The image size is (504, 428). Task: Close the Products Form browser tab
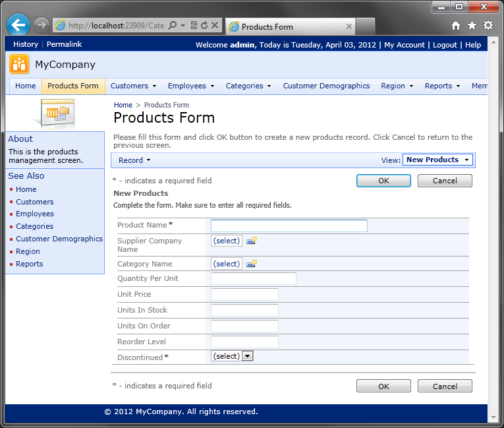pos(349,26)
